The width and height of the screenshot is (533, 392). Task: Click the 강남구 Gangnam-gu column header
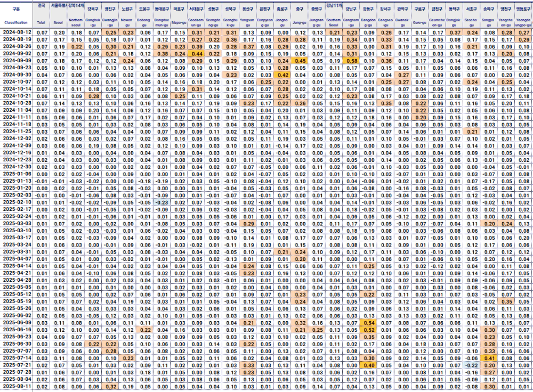click(x=351, y=15)
